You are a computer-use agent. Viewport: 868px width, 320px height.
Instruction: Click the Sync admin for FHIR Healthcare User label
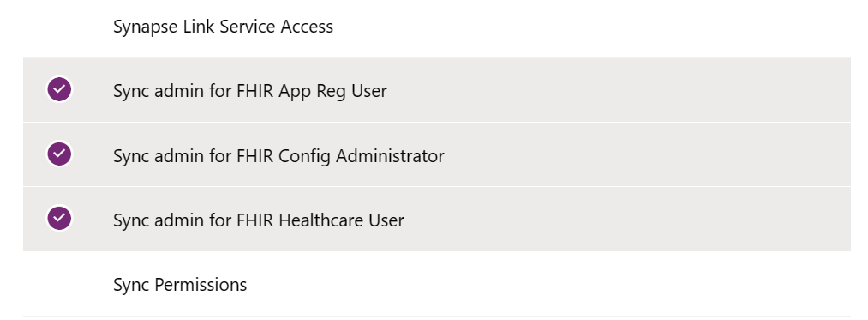pyautogui.click(x=259, y=220)
